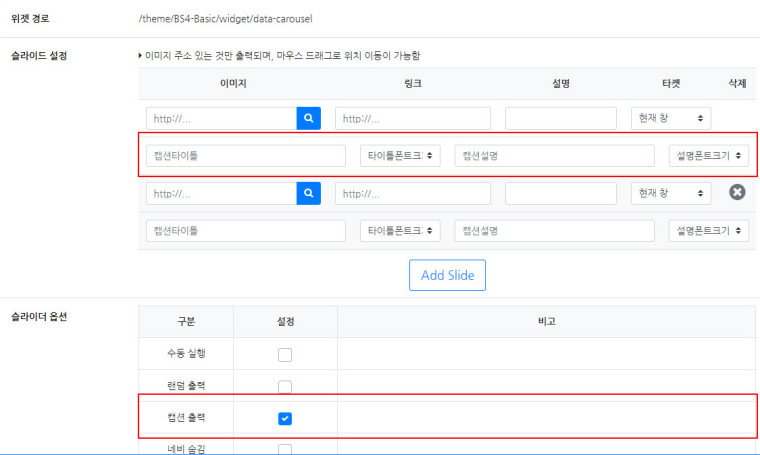Click the first slide's image search icon
This screenshot has height=455, width=760.
pyautogui.click(x=309, y=118)
